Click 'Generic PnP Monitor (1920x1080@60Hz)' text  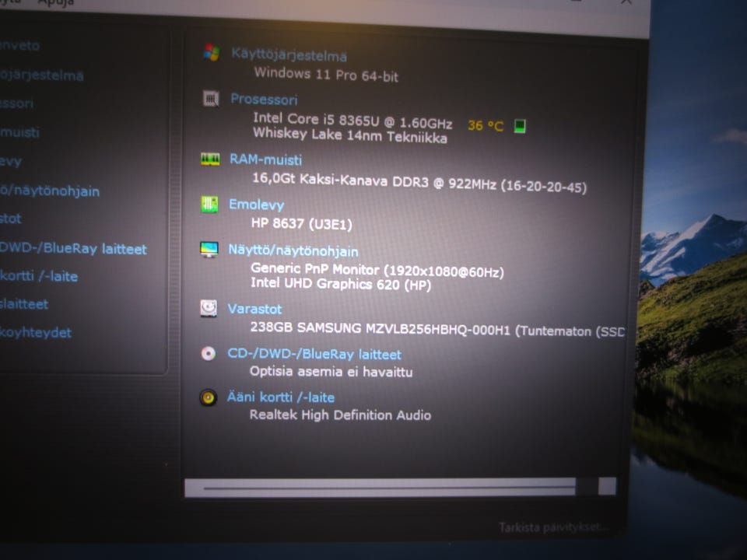[x=377, y=270]
